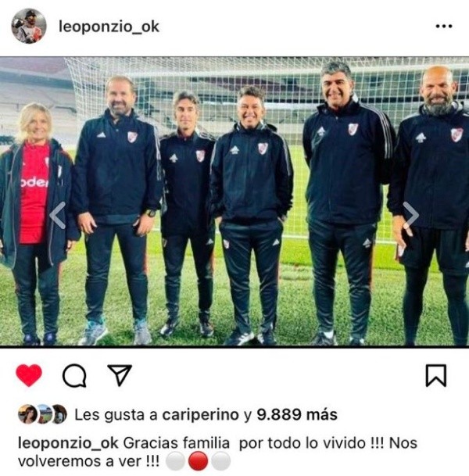Click leoponzio_ok username in caption
469x476 pixels.
coord(68,443)
